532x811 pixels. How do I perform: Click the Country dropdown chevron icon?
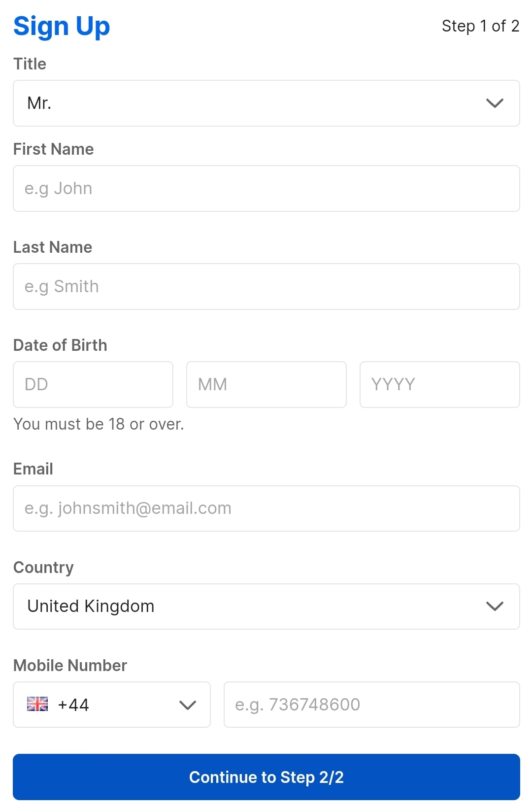pos(495,607)
